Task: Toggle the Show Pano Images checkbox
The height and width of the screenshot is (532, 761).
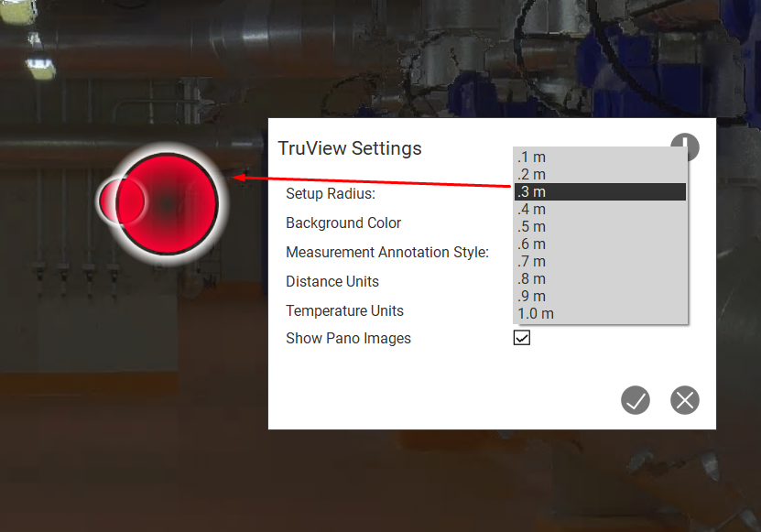Action: point(522,338)
